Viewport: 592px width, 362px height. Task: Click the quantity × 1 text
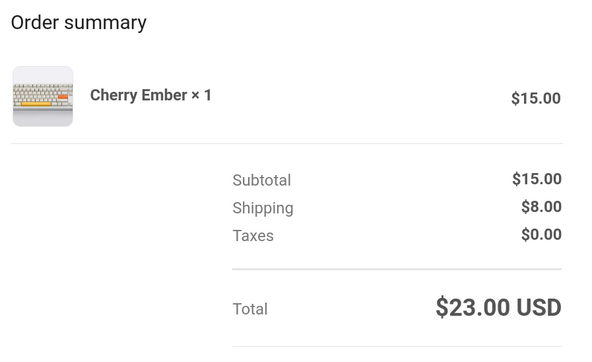click(x=201, y=95)
